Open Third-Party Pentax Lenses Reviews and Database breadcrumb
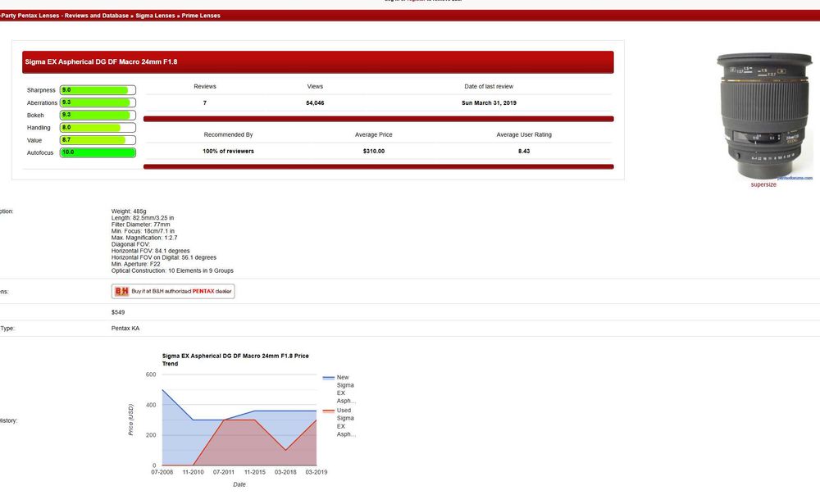This screenshot has width=820, height=504. [x=64, y=16]
